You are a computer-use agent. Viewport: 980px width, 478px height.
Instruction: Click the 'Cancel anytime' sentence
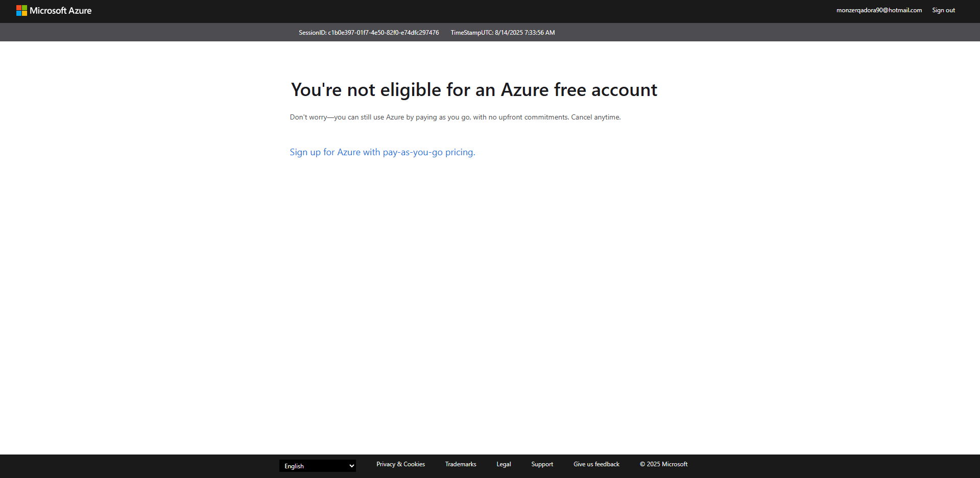click(595, 117)
